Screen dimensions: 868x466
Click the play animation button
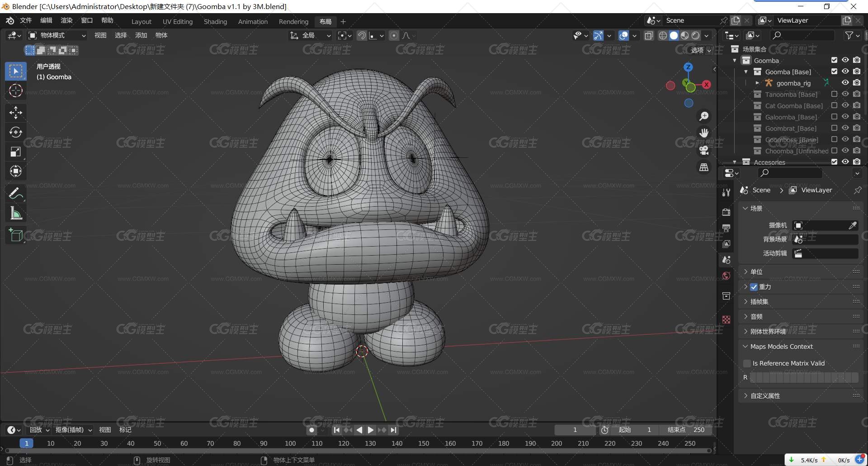pyautogui.click(x=371, y=430)
